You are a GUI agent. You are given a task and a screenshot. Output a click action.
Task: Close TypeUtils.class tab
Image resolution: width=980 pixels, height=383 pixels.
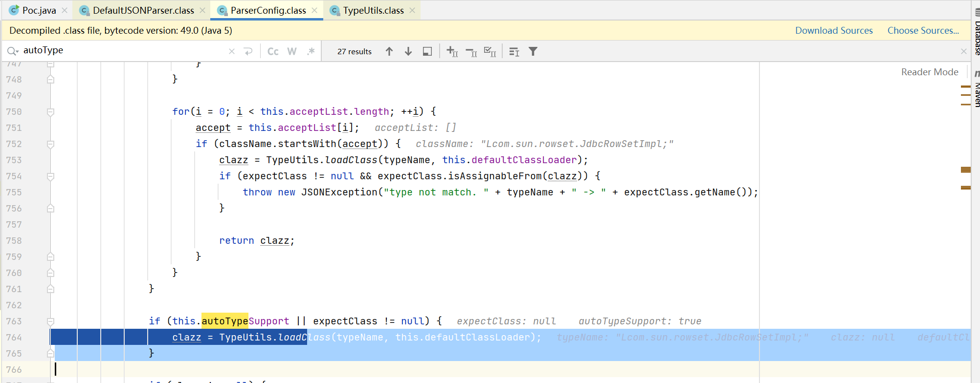(x=412, y=10)
